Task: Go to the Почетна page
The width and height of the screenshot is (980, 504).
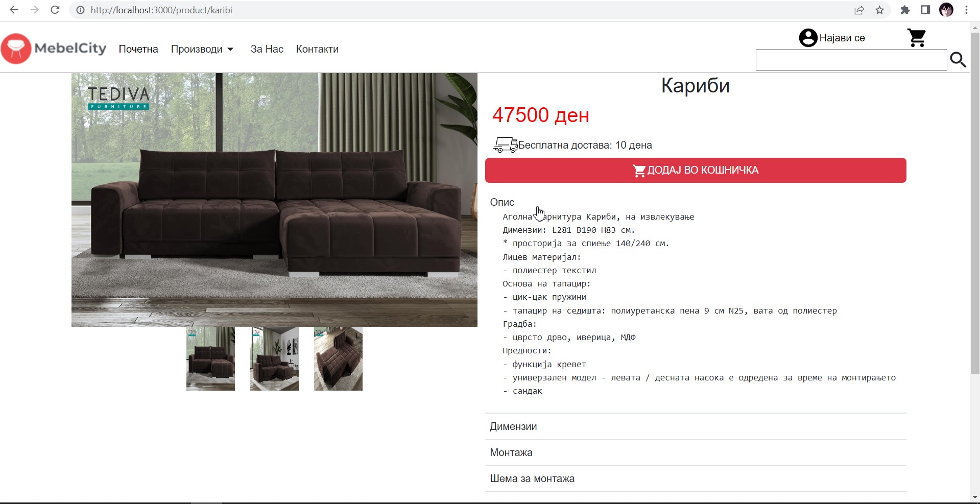Action: 138,49
